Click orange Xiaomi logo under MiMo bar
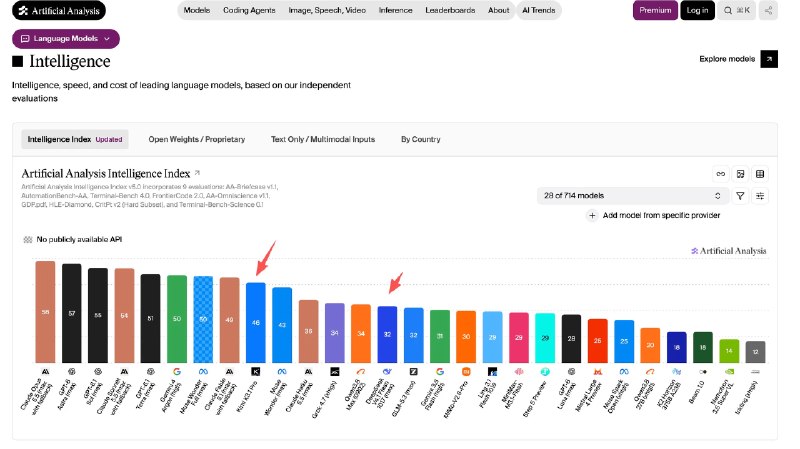The width and height of the screenshot is (800, 449). [466, 371]
